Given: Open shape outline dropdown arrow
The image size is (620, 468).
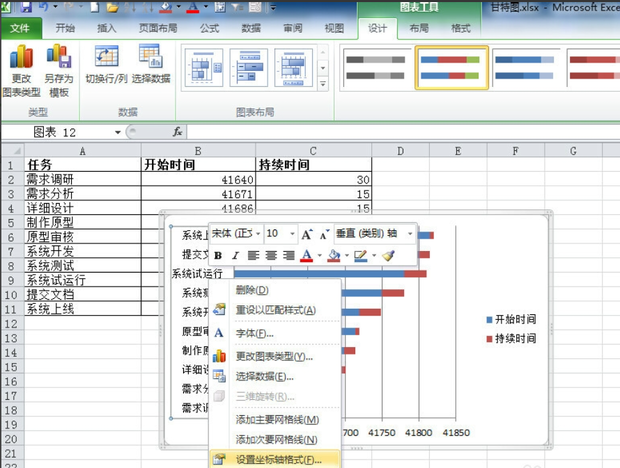Looking at the screenshot, I should click(374, 256).
